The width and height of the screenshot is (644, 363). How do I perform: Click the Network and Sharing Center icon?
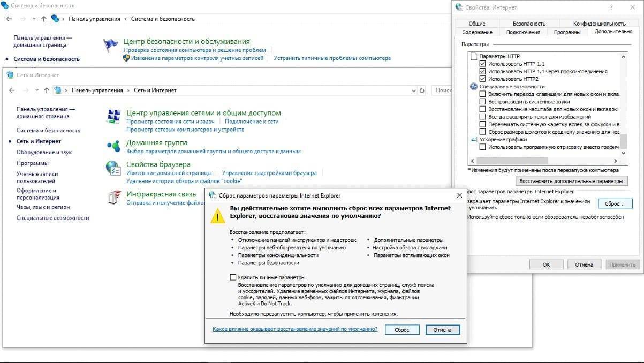click(113, 117)
